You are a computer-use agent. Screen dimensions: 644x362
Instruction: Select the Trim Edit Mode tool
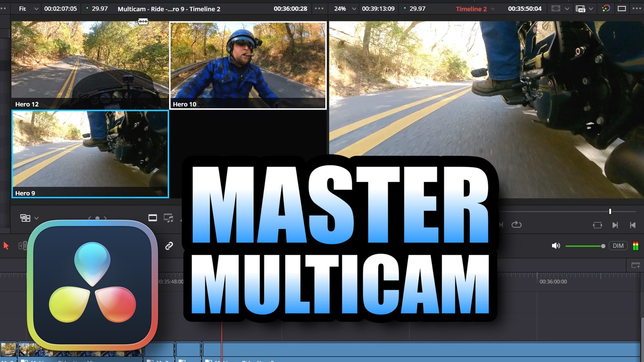[x=23, y=246]
